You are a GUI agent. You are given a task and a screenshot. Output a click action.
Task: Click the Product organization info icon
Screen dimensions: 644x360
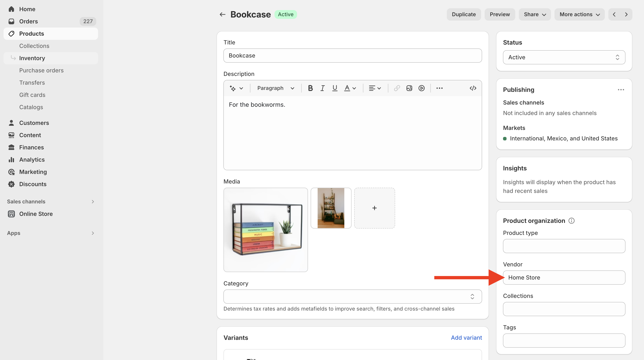(x=572, y=221)
